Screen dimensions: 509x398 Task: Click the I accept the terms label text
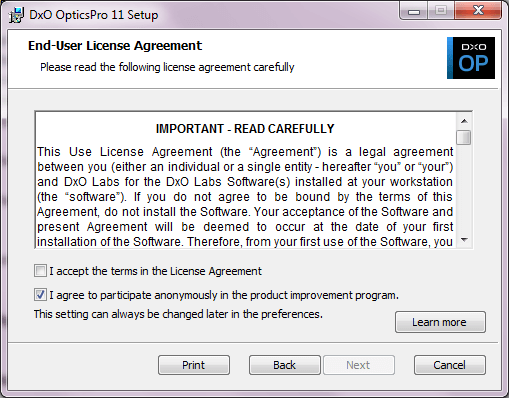155,271
